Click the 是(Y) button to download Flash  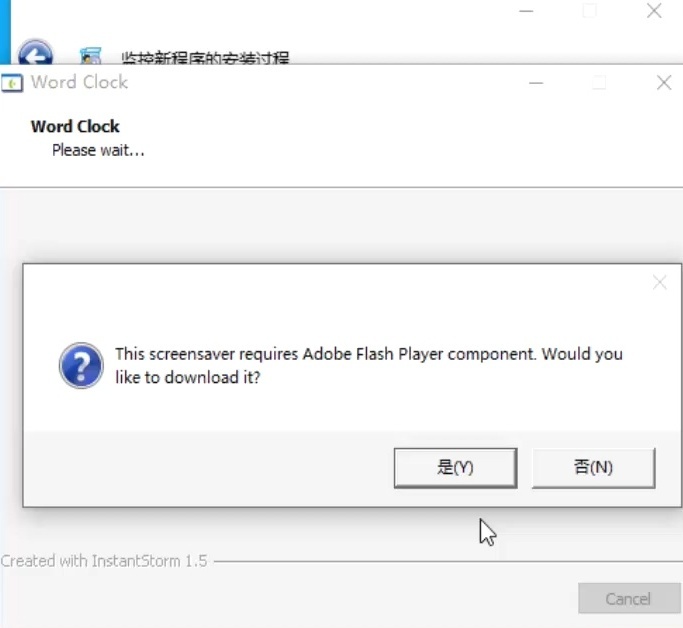[x=455, y=467]
